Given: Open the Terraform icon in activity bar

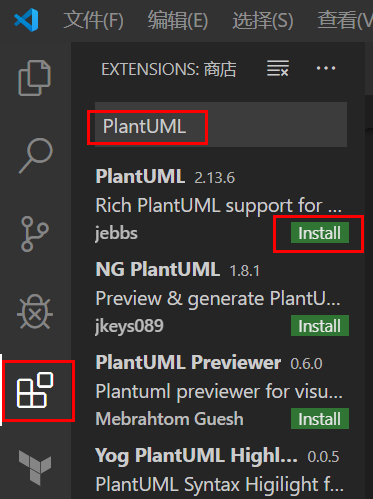Looking at the screenshot, I should click(35, 468).
